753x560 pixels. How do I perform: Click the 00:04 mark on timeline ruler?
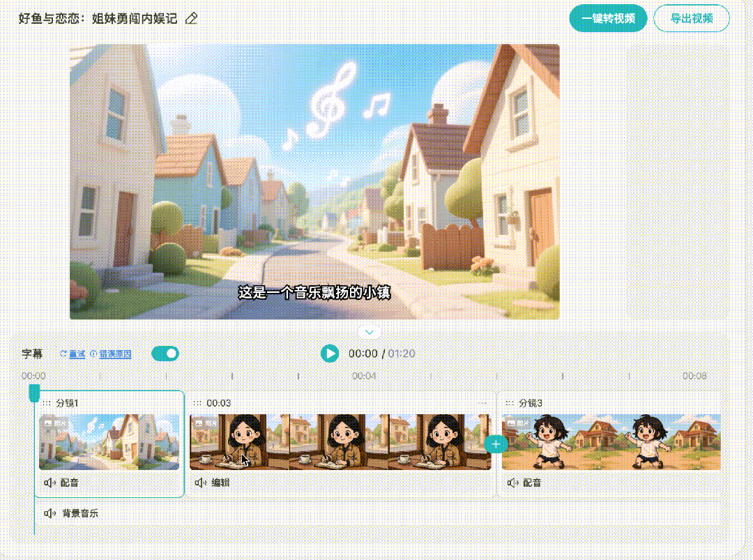364,376
